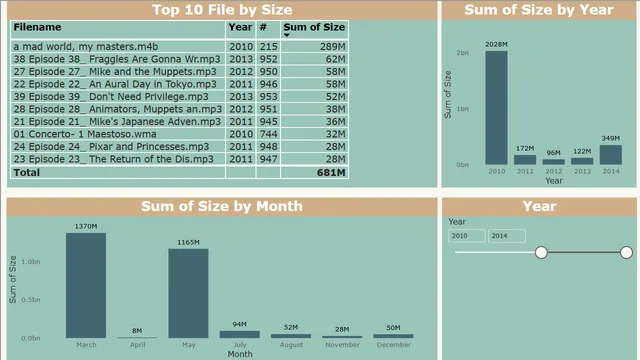Sort by the Filename column header
640x360 pixels.
(x=37, y=27)
